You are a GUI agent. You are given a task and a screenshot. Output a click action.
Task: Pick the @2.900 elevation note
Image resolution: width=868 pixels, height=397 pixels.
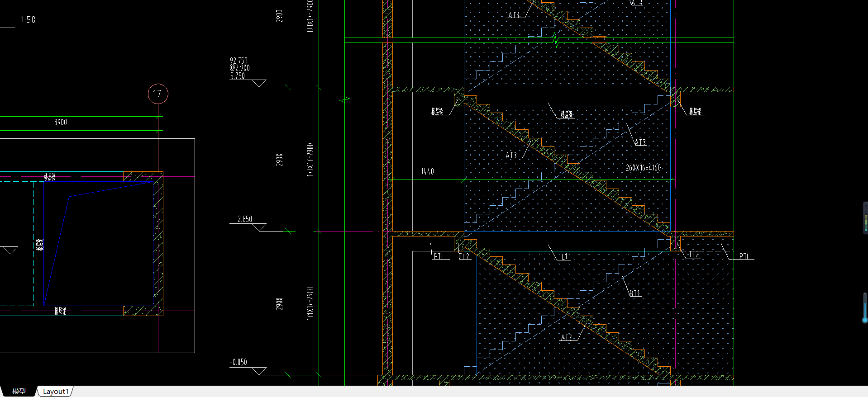pos(239,68)
